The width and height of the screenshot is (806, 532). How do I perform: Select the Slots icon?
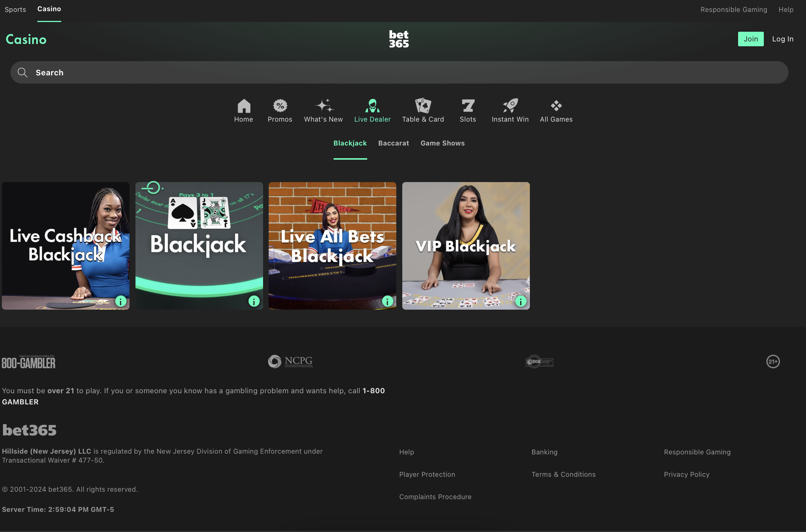tap(468, 106)
